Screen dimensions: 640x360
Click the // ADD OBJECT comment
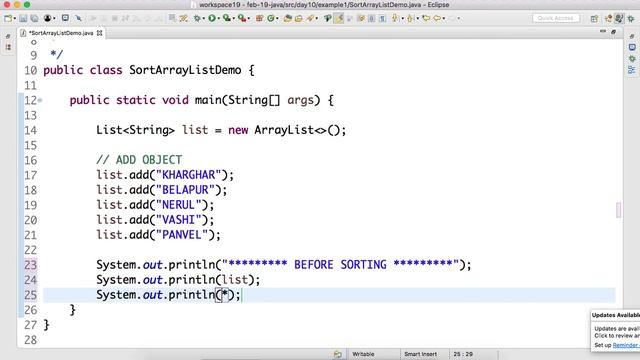[139, 160]
